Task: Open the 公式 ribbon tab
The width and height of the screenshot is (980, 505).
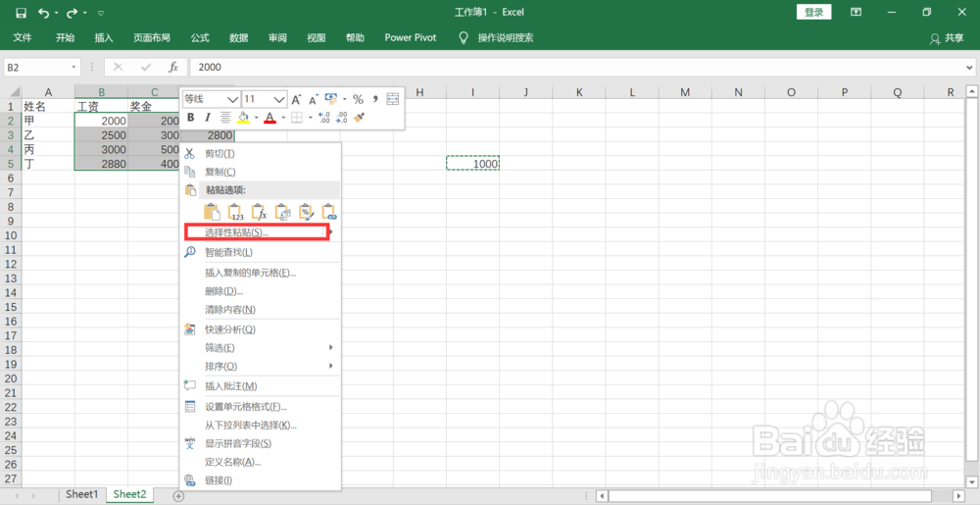Action: (200, 37)
